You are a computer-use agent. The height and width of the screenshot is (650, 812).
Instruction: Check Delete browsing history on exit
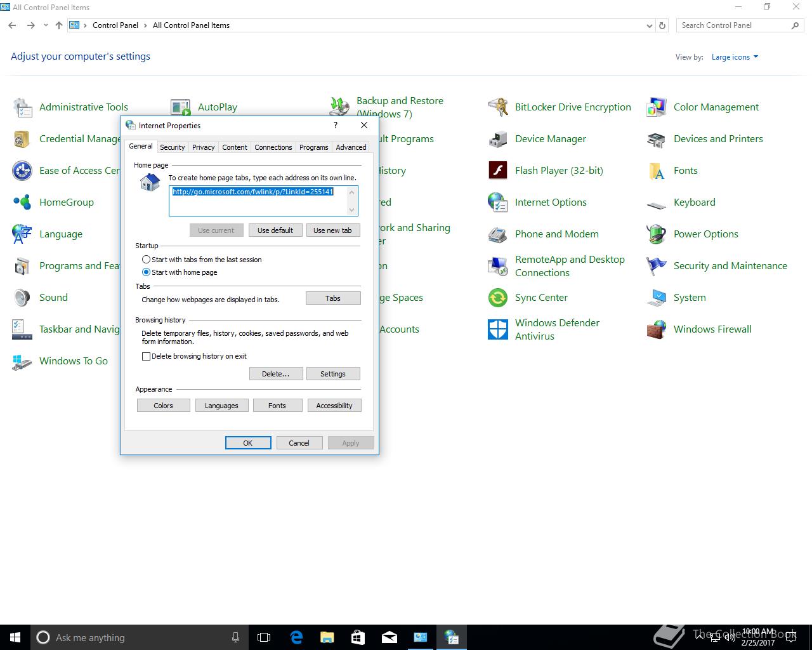click(x=147, y=356)
